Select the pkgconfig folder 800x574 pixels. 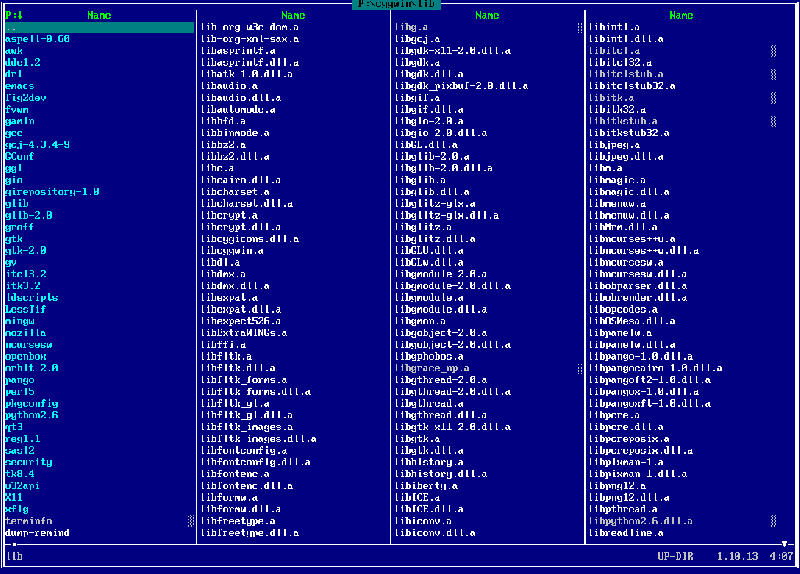tap(32, 403)
